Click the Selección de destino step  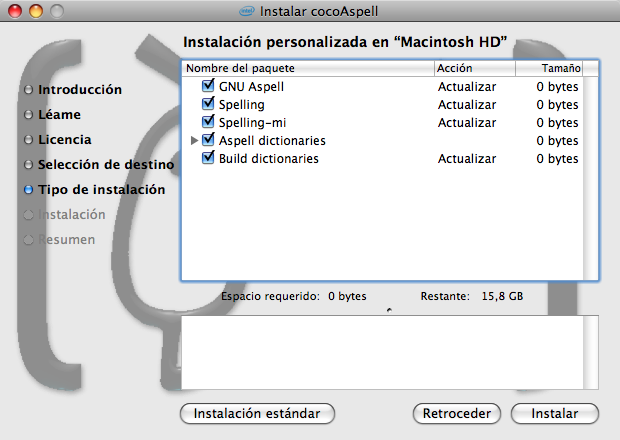tap(106, 164)
